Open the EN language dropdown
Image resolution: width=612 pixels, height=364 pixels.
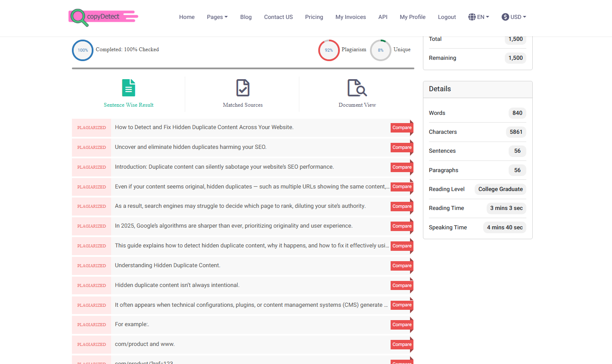pyautogui.click(x=479, y=17)
